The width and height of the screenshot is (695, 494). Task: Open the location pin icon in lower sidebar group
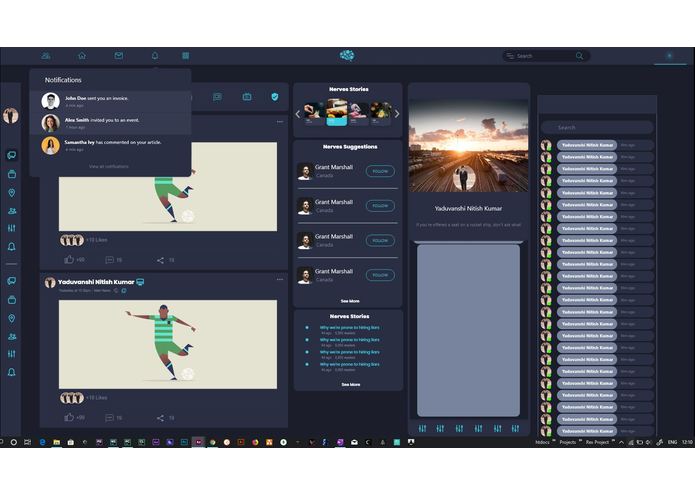(12, 319)
